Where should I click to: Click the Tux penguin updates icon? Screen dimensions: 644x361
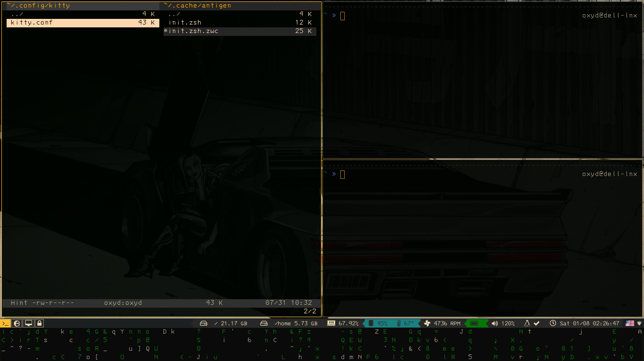(x=528, y=323)
